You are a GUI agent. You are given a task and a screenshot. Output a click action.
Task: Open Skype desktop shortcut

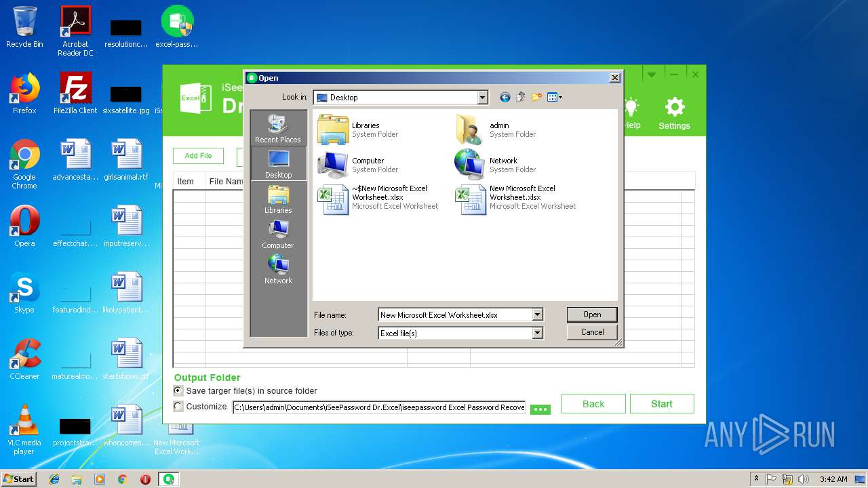click(x=24, y=293)
